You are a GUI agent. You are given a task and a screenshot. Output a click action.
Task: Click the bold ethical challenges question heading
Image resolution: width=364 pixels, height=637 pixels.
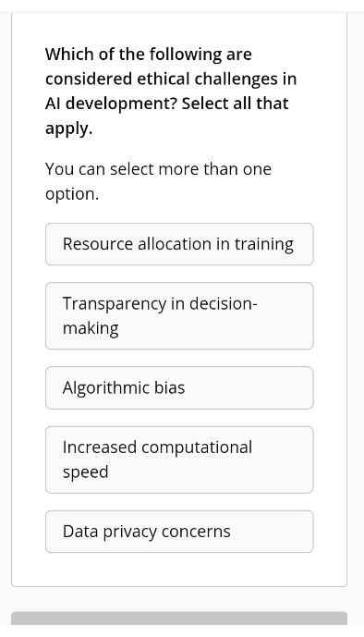(170, 91)
